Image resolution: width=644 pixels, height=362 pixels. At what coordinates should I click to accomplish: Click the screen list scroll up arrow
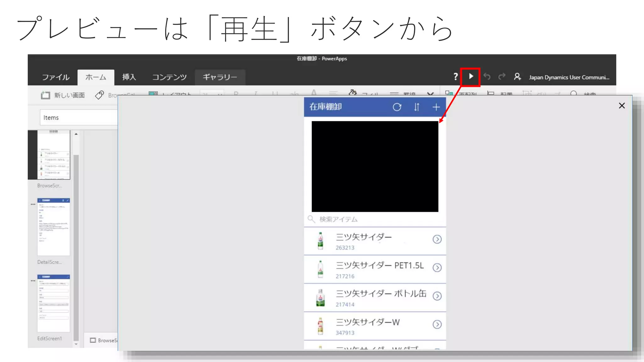point(76,134)
